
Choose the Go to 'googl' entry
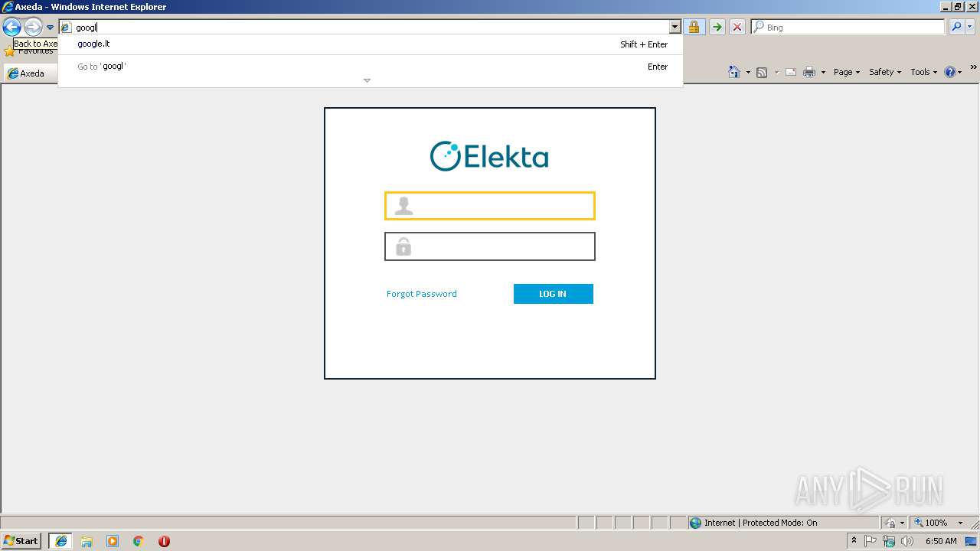tap(371, 67)
